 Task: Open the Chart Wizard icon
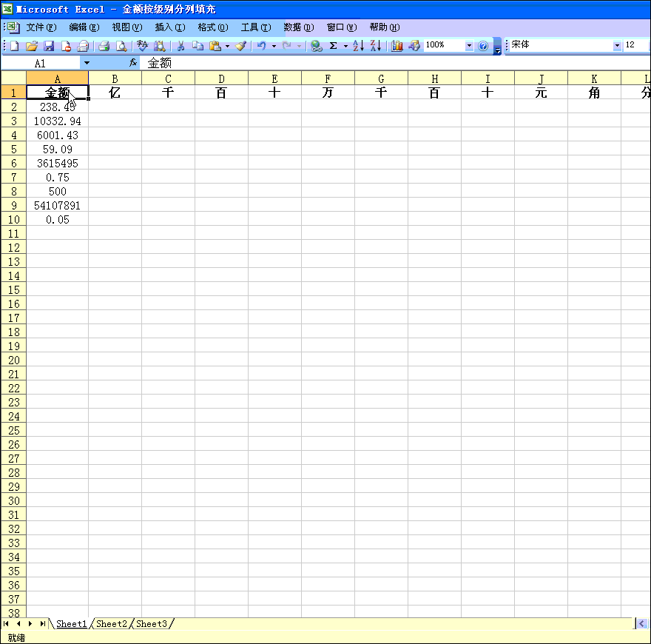coord(397,46)
